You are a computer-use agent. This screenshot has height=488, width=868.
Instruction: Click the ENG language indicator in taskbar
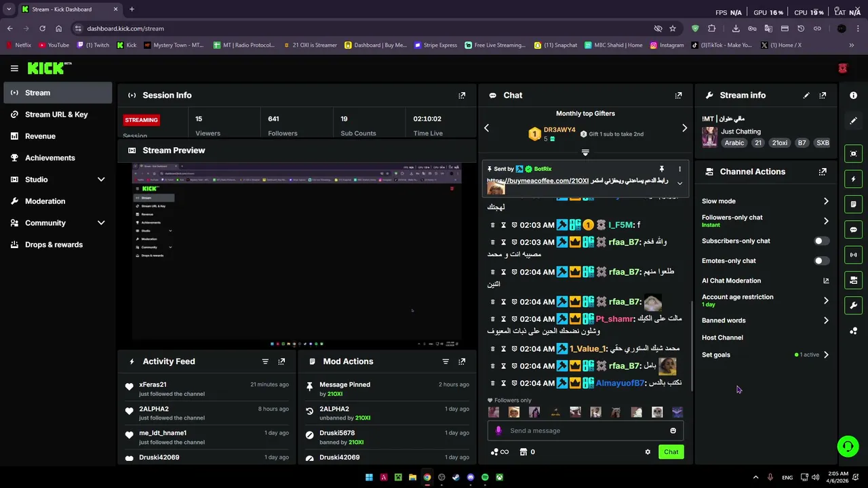pyautogui.click(x=787, y=478)
